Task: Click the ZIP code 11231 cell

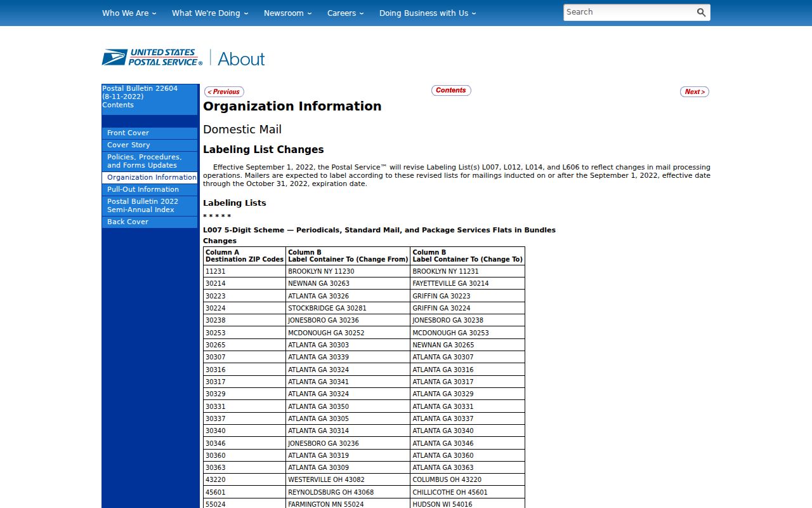Action: tap(244, 271)
